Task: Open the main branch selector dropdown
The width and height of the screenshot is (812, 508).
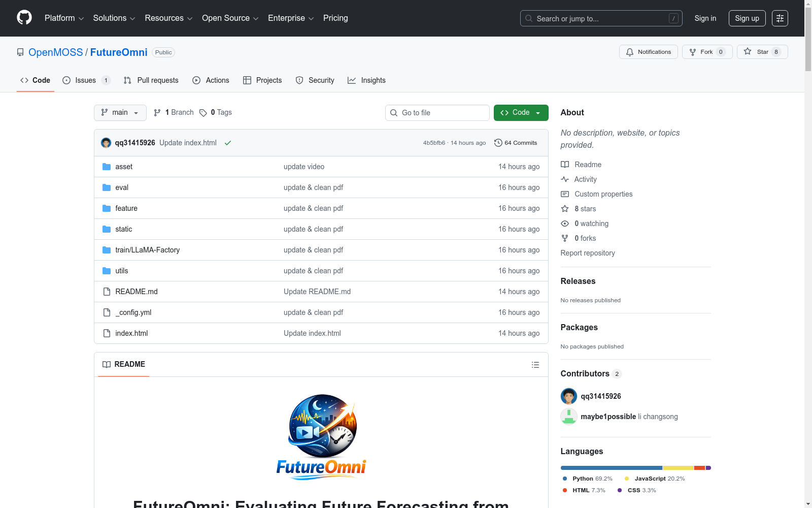Action: click(x=120, y=113)
